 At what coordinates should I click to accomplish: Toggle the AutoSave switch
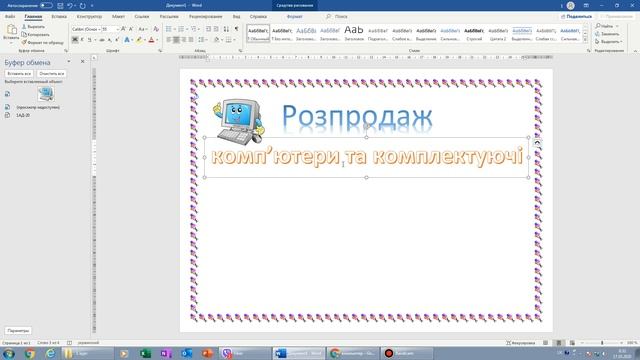46,5
